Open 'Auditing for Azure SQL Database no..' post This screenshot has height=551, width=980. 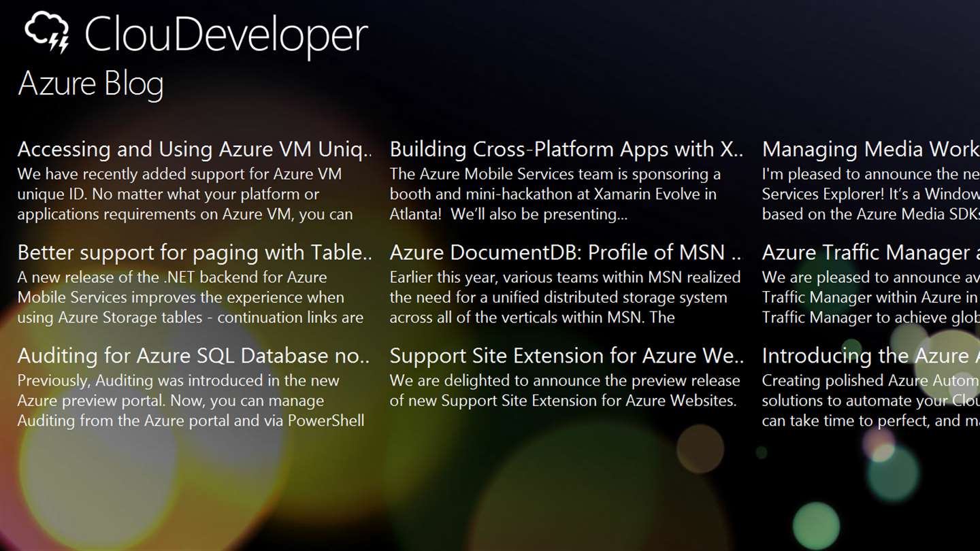tap(194, 356)
